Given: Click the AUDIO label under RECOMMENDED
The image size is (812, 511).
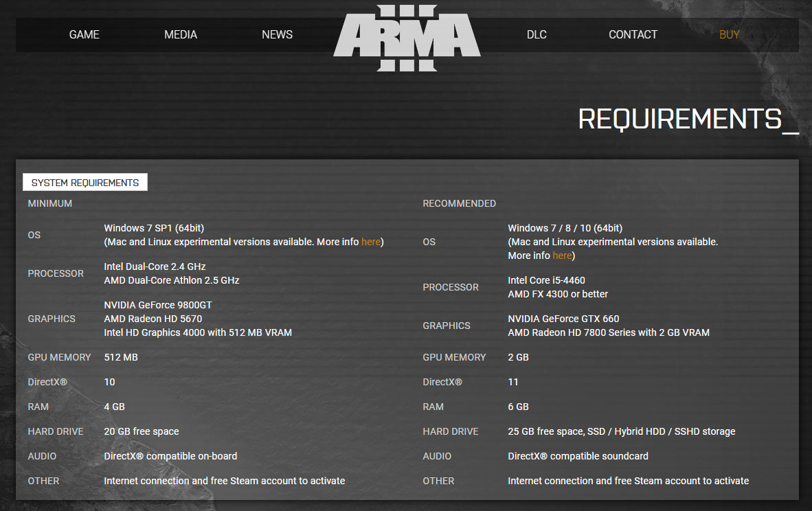Looking at the screenshot, I should click(x=436, y=456).
